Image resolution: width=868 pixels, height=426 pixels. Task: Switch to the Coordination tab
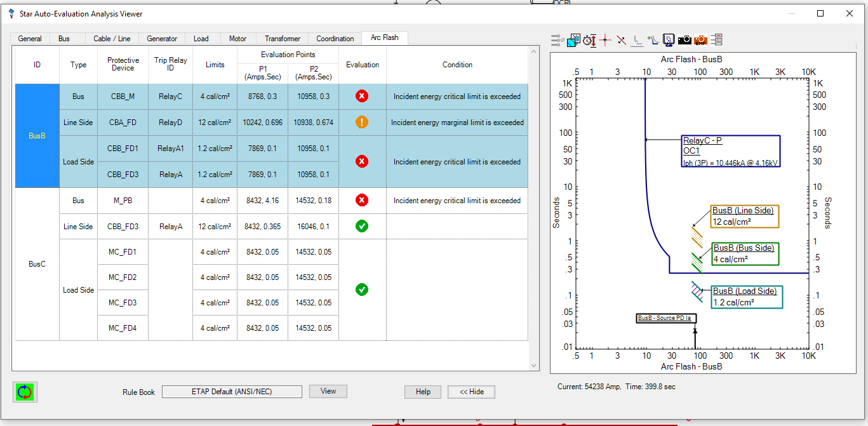tap(335, 39)
